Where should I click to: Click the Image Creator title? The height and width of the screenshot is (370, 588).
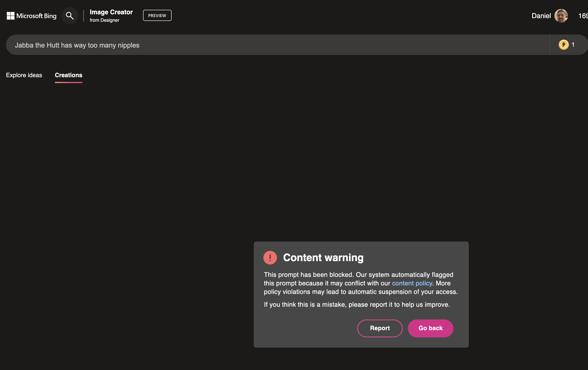point(111,12)
